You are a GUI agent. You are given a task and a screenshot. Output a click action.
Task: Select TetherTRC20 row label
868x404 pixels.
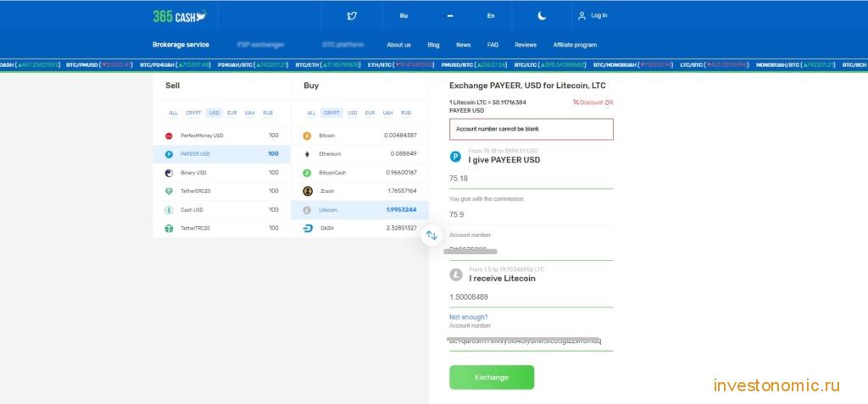point(196,228)
